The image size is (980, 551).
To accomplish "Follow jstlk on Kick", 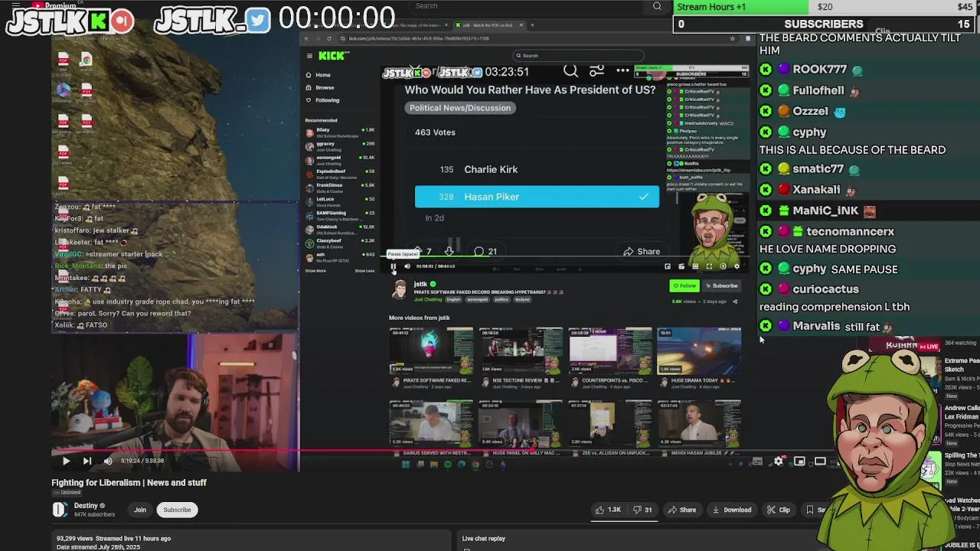I will tap(685, 285).
